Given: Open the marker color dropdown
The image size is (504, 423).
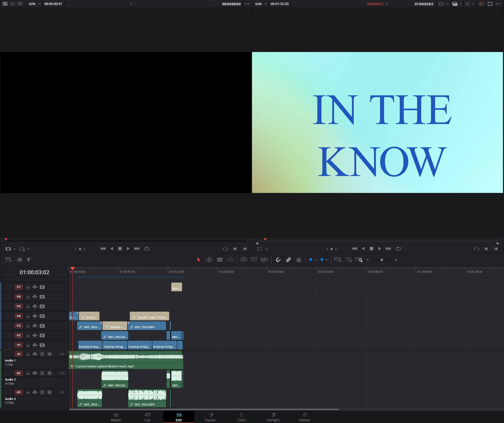Looking at the screenshot, I should (x=327, y=260).
